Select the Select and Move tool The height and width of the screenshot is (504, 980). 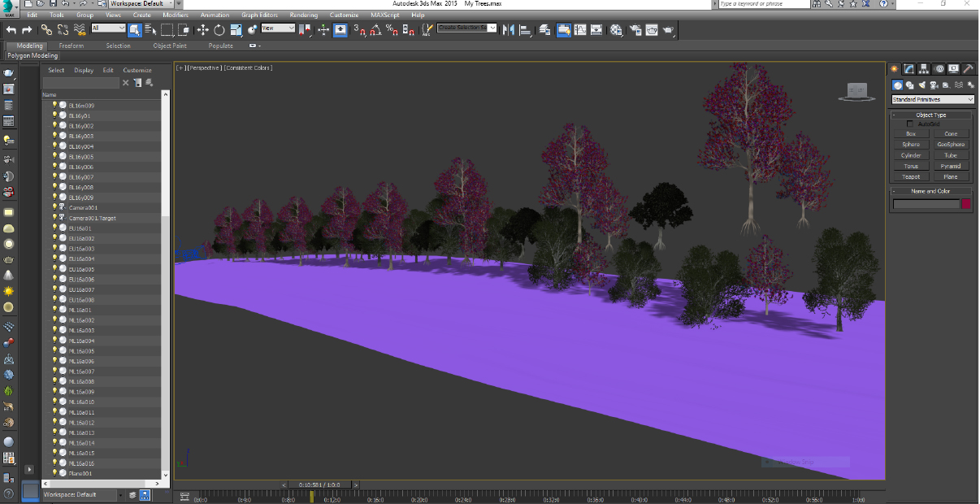click(202, 30)
